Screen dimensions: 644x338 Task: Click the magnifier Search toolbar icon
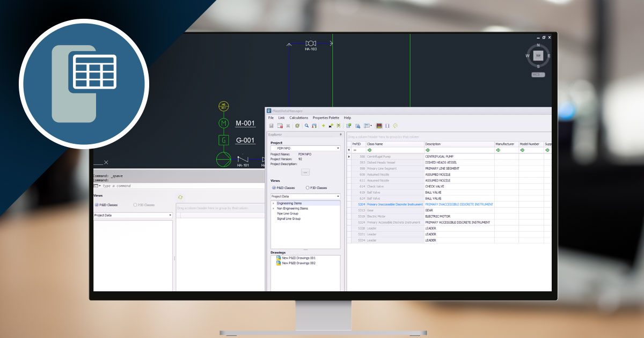click(306, 126)
